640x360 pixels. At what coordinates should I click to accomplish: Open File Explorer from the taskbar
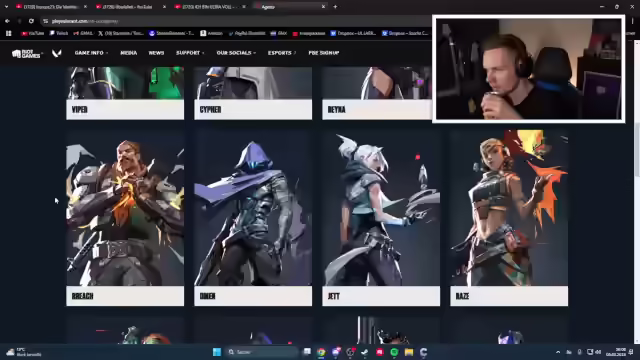tap(409, 352)
